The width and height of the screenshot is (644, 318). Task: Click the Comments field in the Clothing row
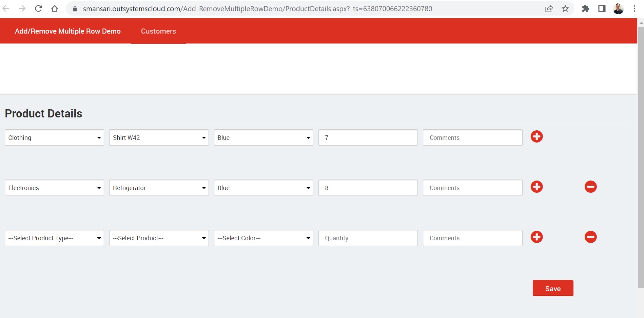coord(472,137)
